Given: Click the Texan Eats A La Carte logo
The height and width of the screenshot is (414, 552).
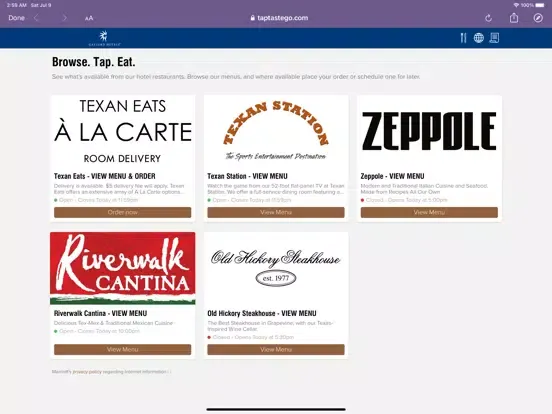Looking at the screenshot, I should [123, 131].
